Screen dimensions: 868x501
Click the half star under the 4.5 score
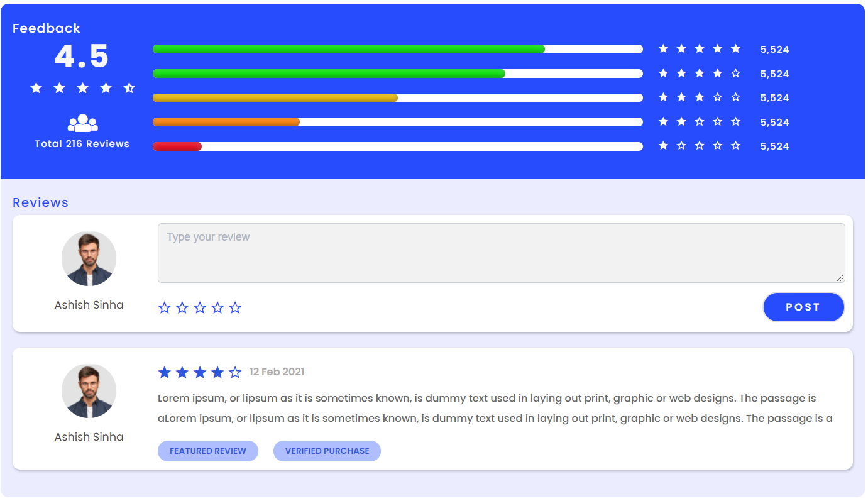click(129, 88)
